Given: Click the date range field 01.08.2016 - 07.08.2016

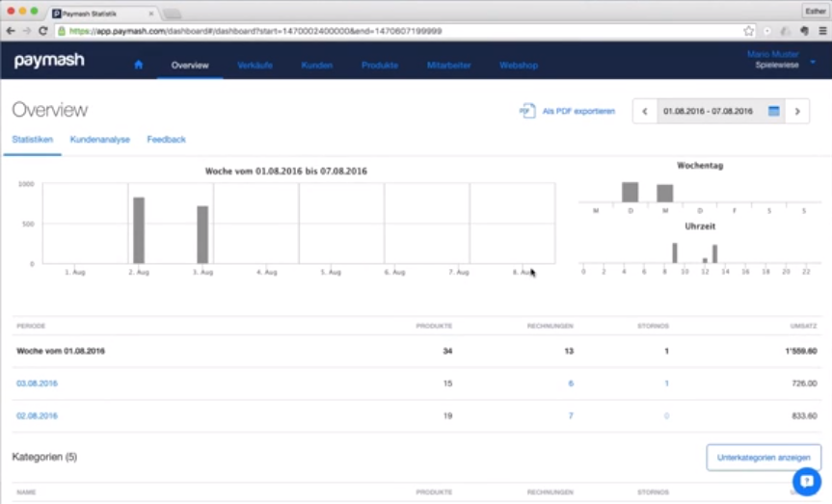Looking at the screenshot, I should pos(709,111).
